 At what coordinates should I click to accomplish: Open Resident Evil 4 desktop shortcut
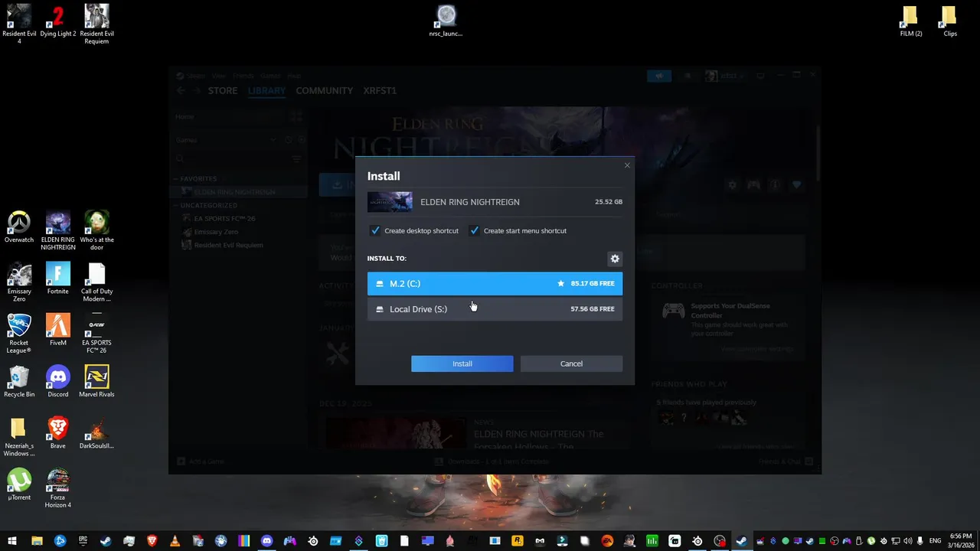19,24
